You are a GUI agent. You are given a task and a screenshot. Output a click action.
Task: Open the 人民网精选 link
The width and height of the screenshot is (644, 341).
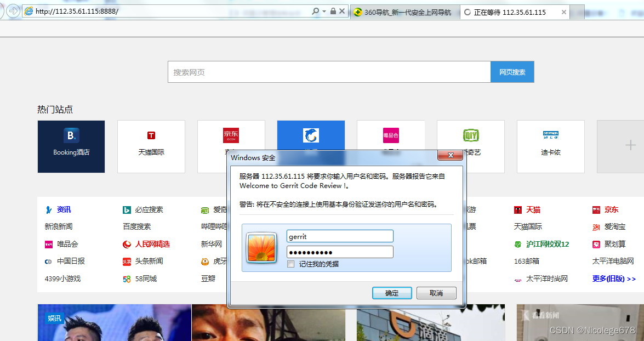152,244
